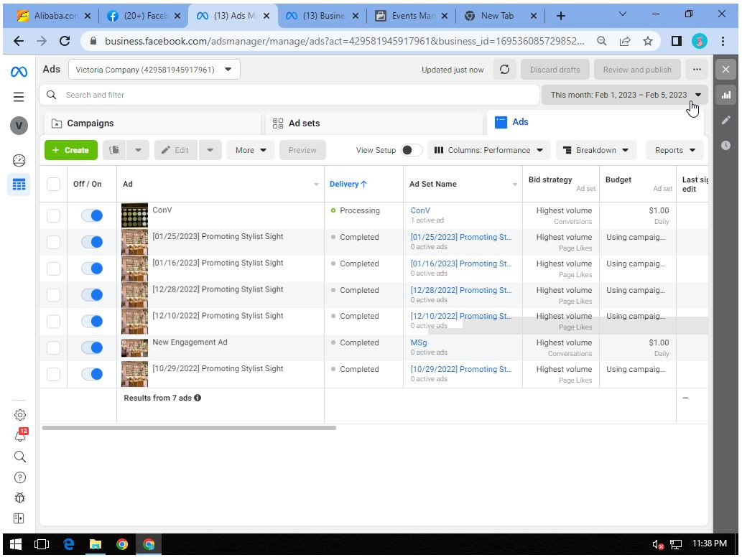Open the arrow dropdown next to duplicate button
This screenshot has width=742, height=560.
click(138, 150)
